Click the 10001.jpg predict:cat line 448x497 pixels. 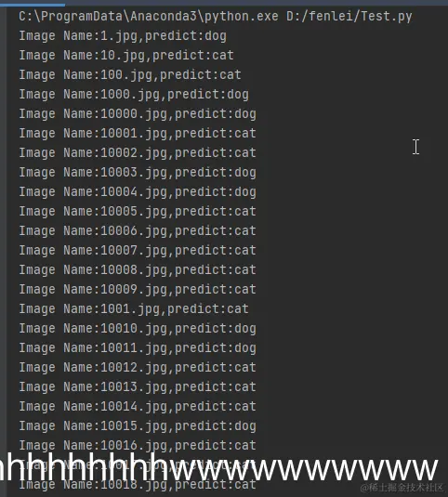coord(138,134)
